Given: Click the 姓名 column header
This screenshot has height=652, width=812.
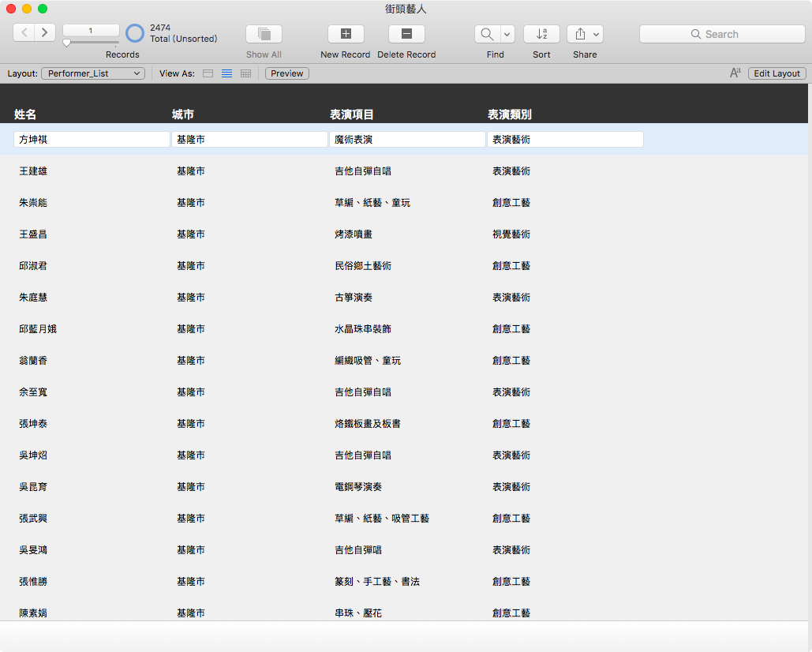Looking at the screenshot, I should click(x=25, y=114).
